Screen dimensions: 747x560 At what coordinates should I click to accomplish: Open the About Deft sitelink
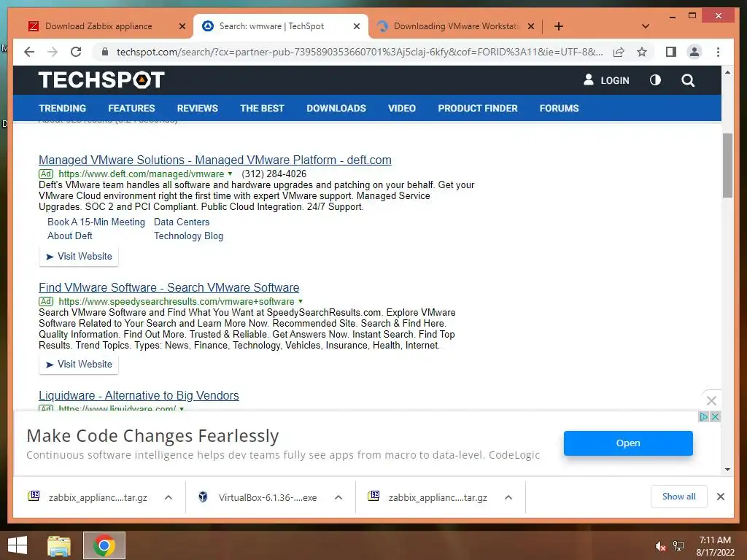[x=69, y=236]
